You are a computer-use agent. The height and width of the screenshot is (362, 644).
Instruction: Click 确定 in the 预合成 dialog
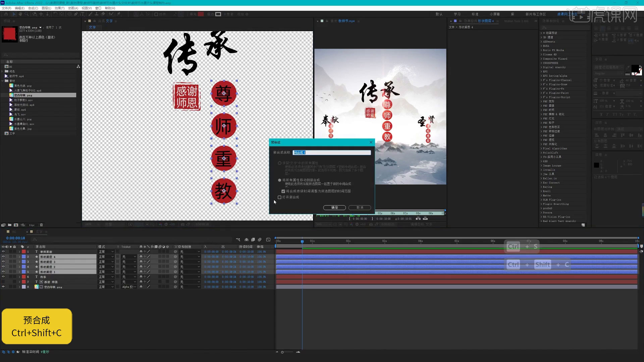pos(334,207)
